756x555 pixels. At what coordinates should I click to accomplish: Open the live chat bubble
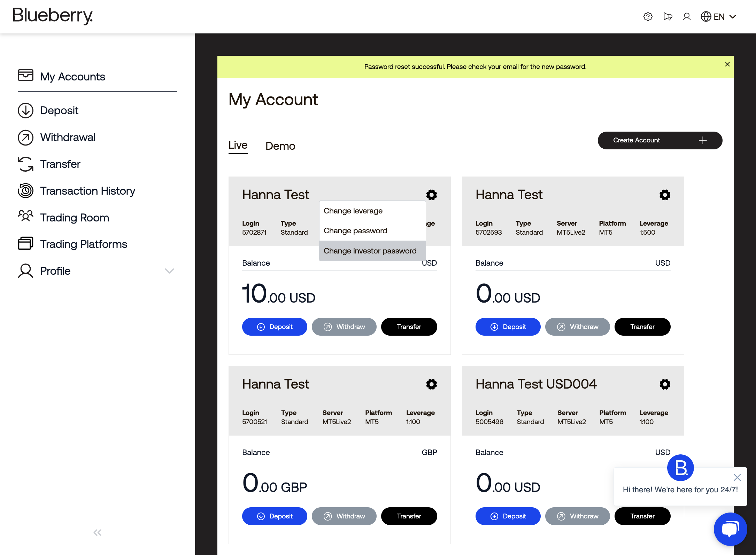click(730, 529)
